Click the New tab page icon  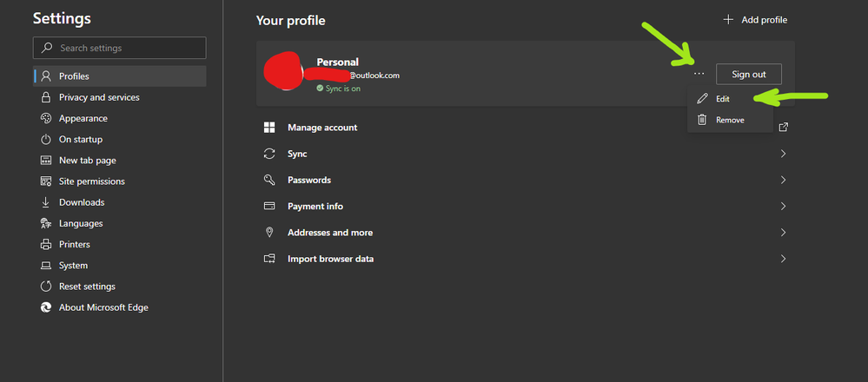pyautogui.click(x=47, y=161)
